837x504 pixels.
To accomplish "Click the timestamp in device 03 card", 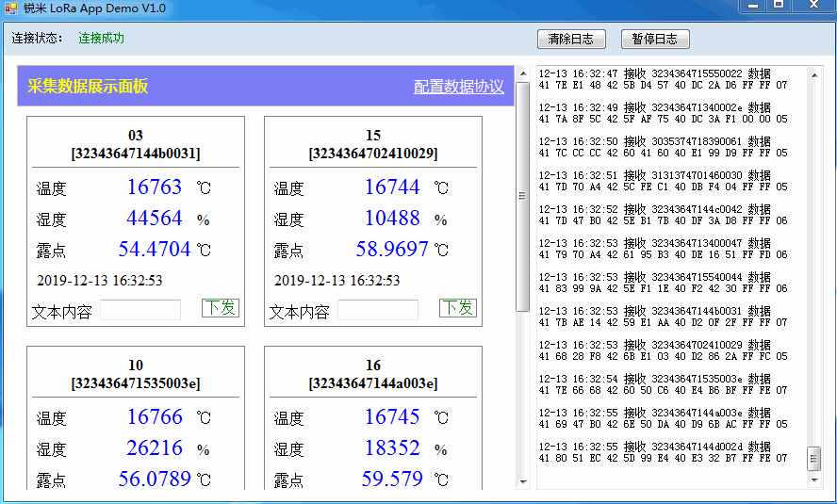I will [x=99, y=281].
